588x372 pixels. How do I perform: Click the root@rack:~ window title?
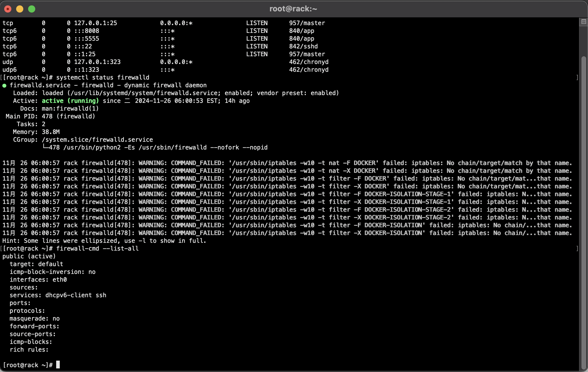coord(293,9)
